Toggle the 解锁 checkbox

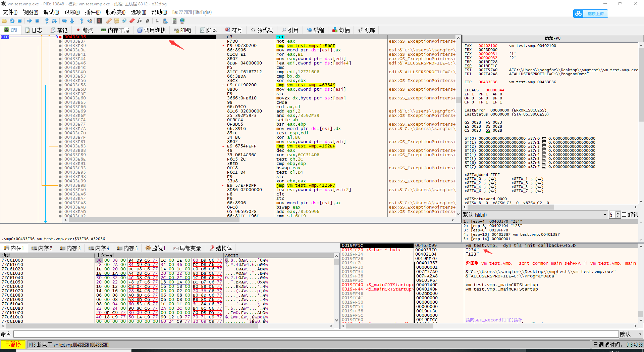(624, 215)
